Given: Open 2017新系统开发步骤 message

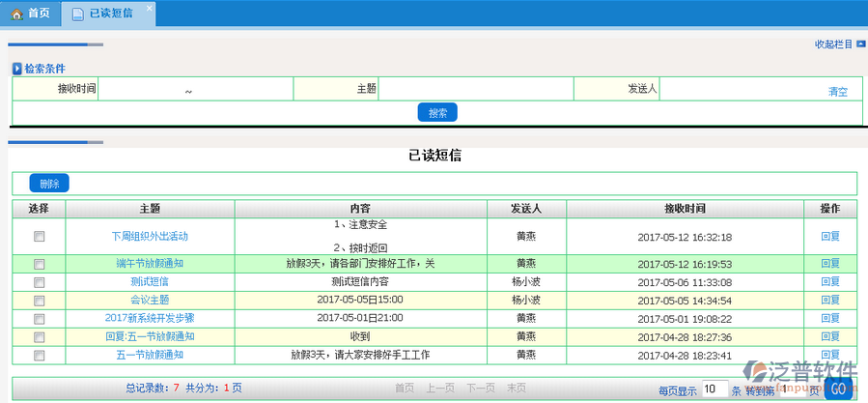Looking at the screenshot, I should pyautogui.click(x=149, y=318).
